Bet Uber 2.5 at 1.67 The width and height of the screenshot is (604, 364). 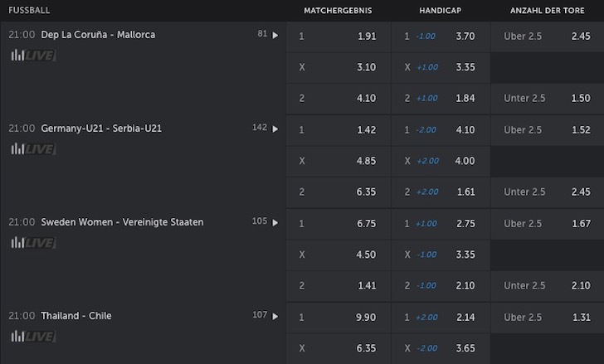tap(548, 224)
